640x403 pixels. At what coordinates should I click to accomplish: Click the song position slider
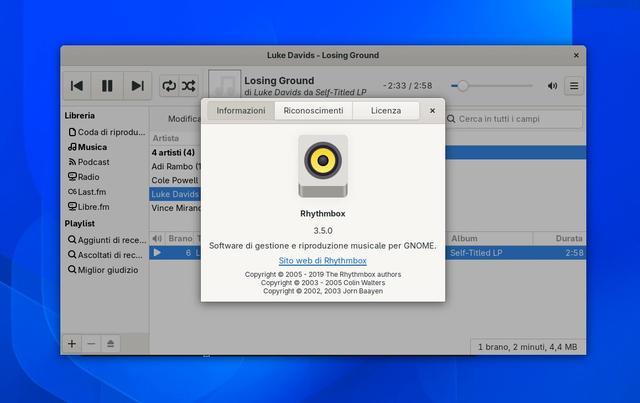click(491, 86)
